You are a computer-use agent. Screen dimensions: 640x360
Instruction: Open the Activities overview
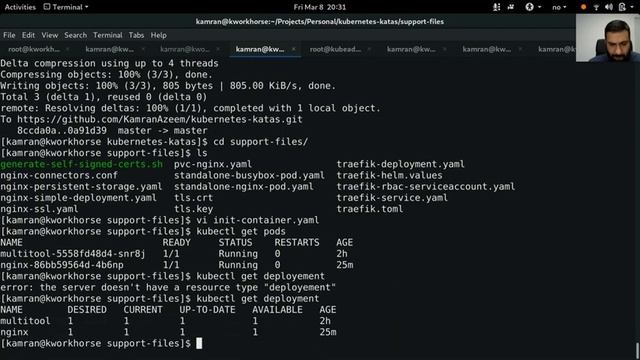point(20,7)
